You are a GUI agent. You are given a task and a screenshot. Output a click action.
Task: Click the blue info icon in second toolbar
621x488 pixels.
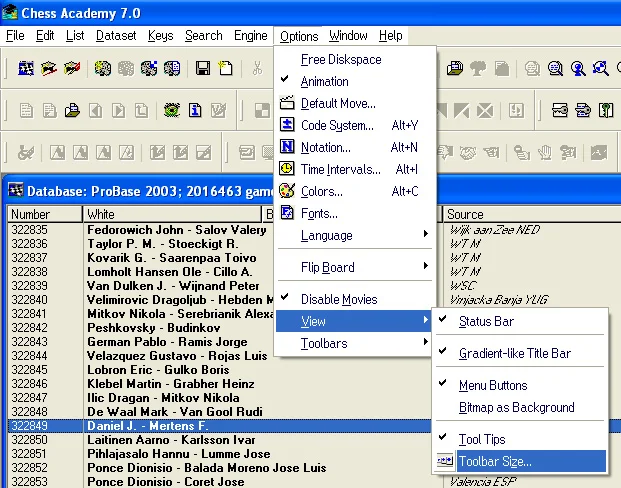tap(195, 110)
